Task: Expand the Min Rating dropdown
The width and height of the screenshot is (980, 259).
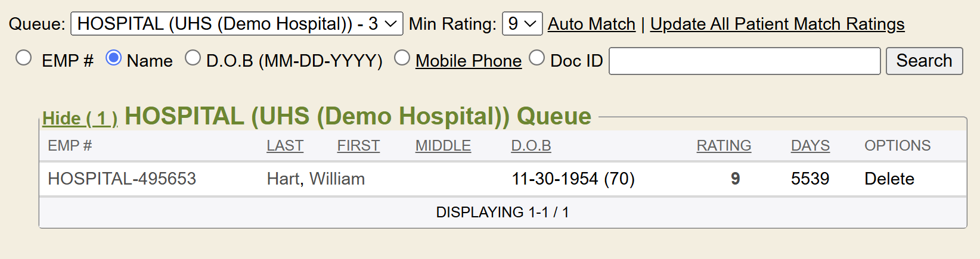Action: click(522, 24)
